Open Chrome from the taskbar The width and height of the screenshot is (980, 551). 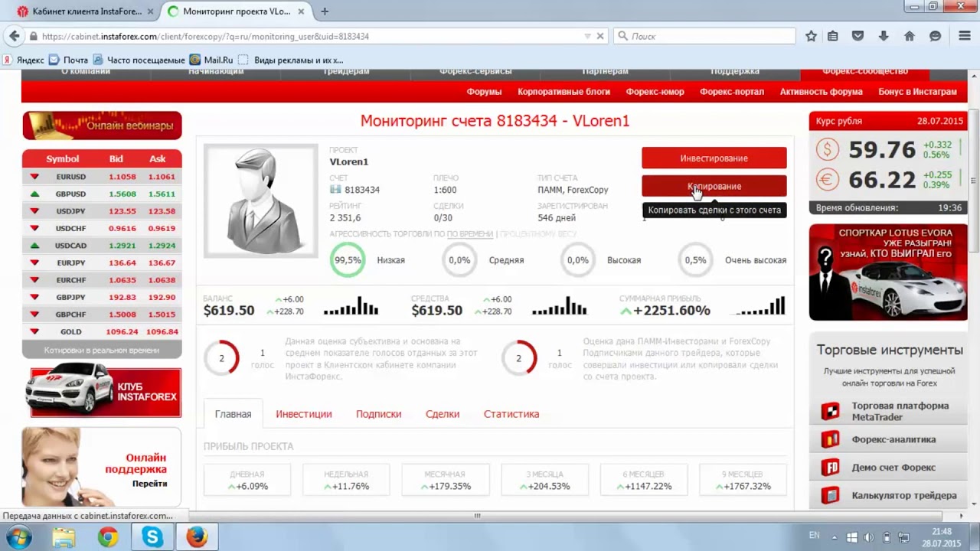[x=108, y=537]
